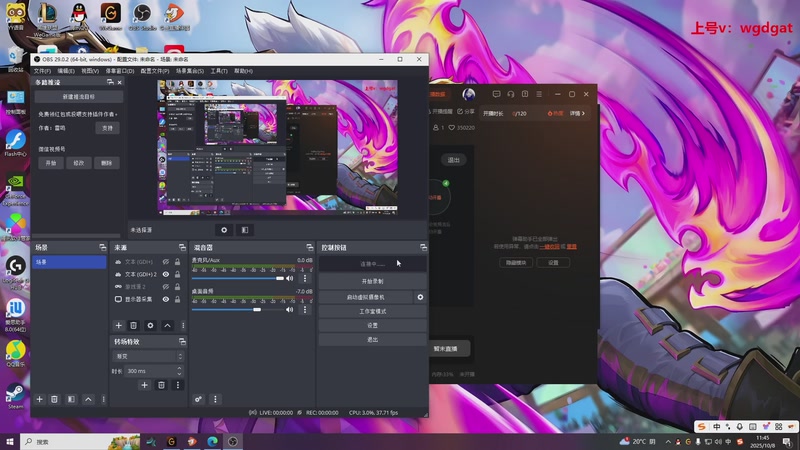The height and width of the screenshot is (450, 800).
Task: Open Settings from the Controls panel
Action: 372,326
